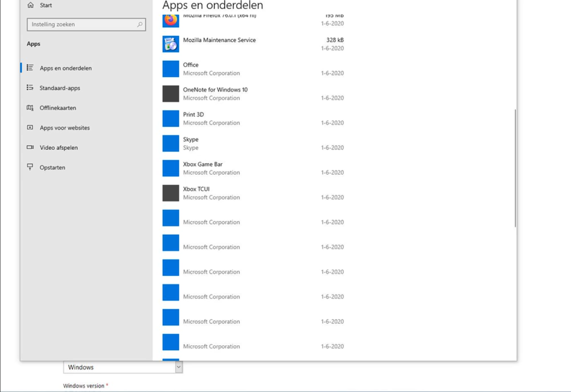Click the Apps voor websites icon

click(30, 127)
